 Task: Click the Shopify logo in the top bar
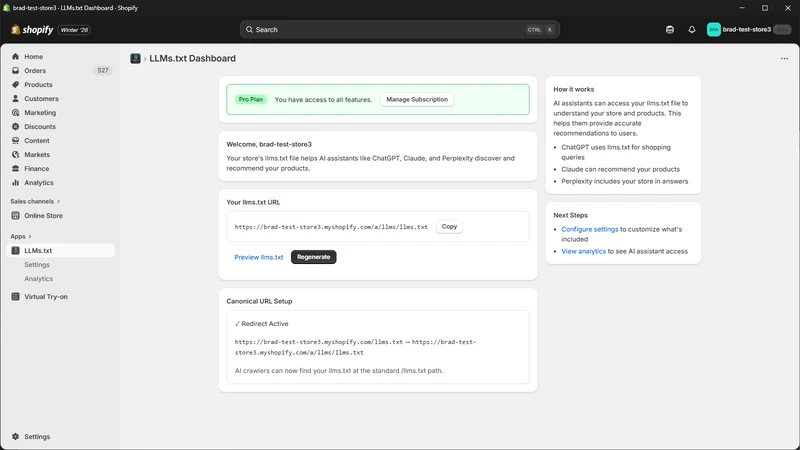point(32,30)
